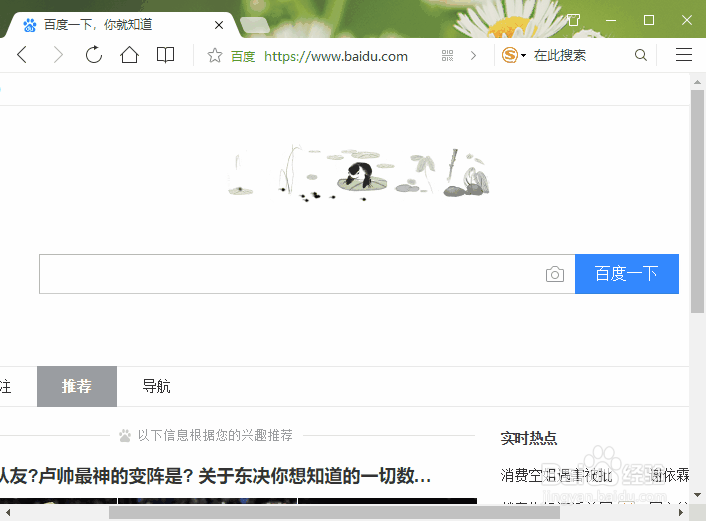Switch to the 推荐 tab
Image resolution: width=706 pixels, height=521 pixels.
[77, 386]
